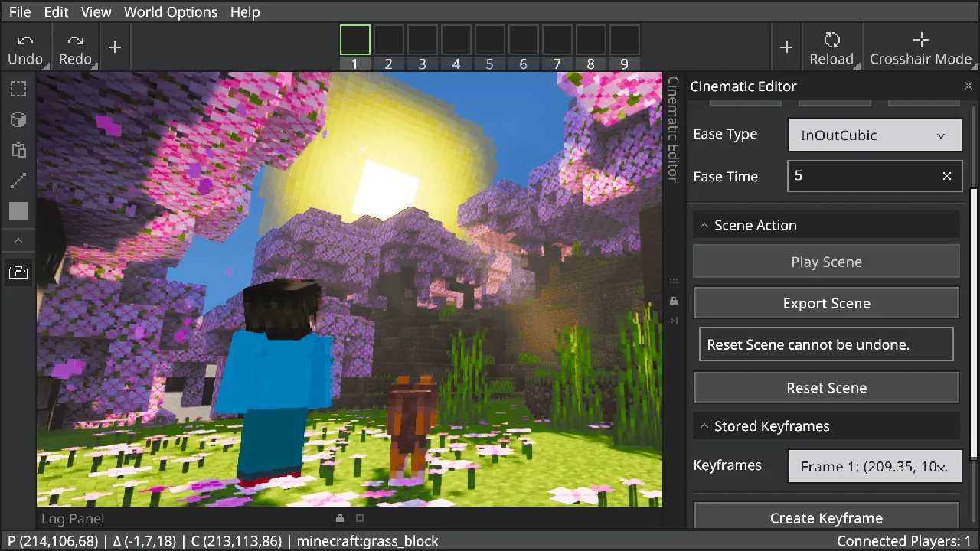
Task: Click player position P (214,106,68)
Action: 53,541
